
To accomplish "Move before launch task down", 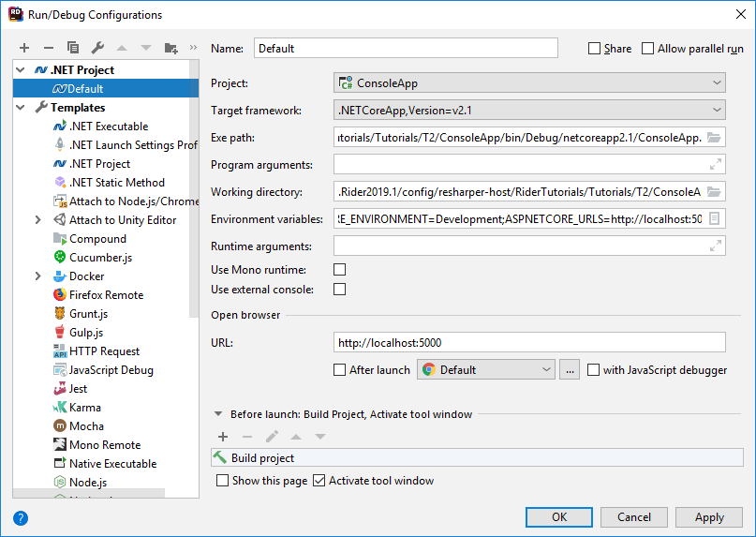I will [320, 437].
